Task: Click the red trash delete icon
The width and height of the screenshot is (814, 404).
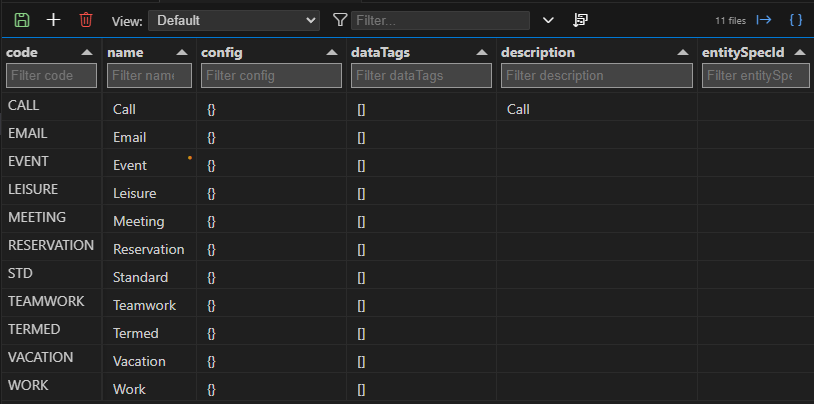Action: tap(86, 20)
